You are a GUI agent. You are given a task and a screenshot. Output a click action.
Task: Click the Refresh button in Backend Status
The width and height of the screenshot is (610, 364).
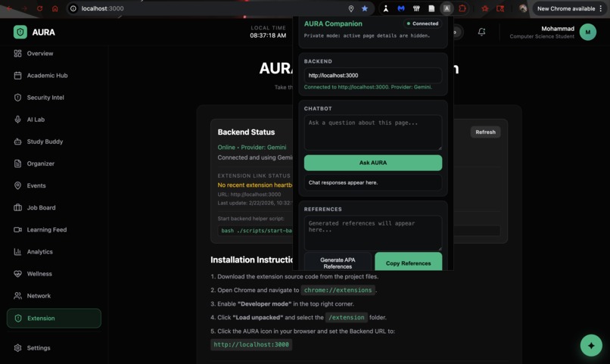tap(485, 132)
